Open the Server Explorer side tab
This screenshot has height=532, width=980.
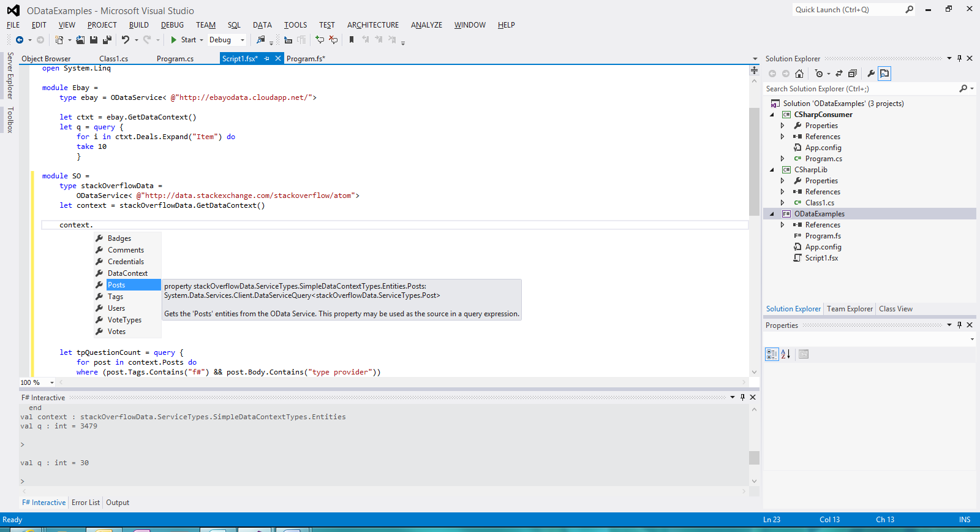10,75
